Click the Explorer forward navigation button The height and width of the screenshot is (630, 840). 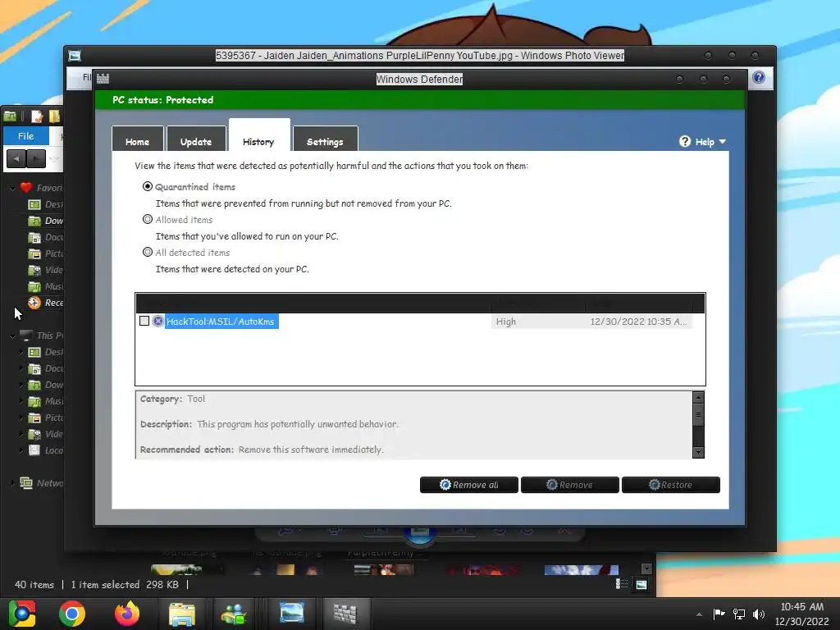[36, 158]
